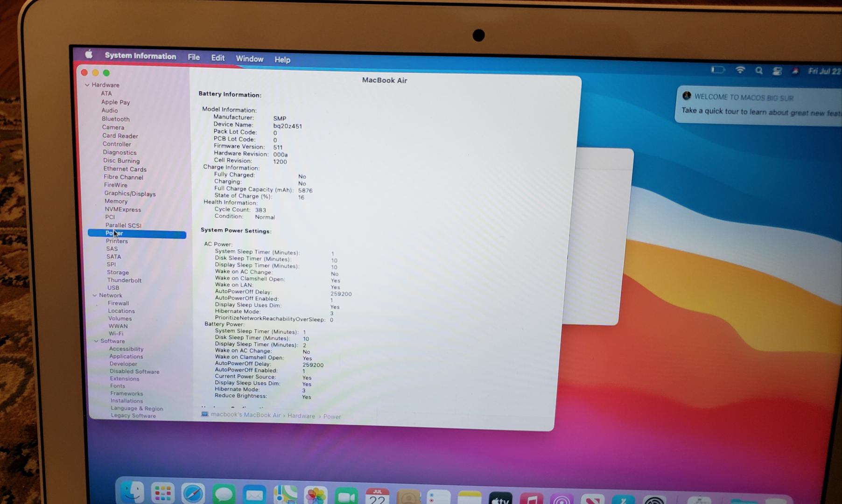Collapse the Software section
The image size is (842, 504).
click(96, 341)
